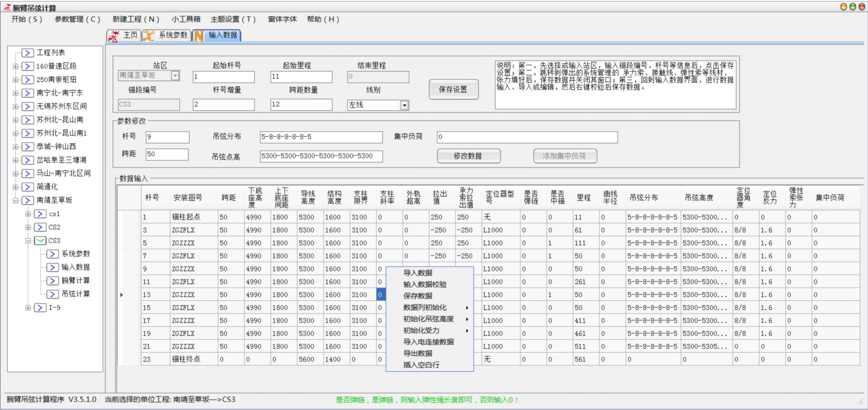The height and width of the screenshot is (410, 868).
Task: Click the arrow icon beside 简通化
Action: coord(28,187)
